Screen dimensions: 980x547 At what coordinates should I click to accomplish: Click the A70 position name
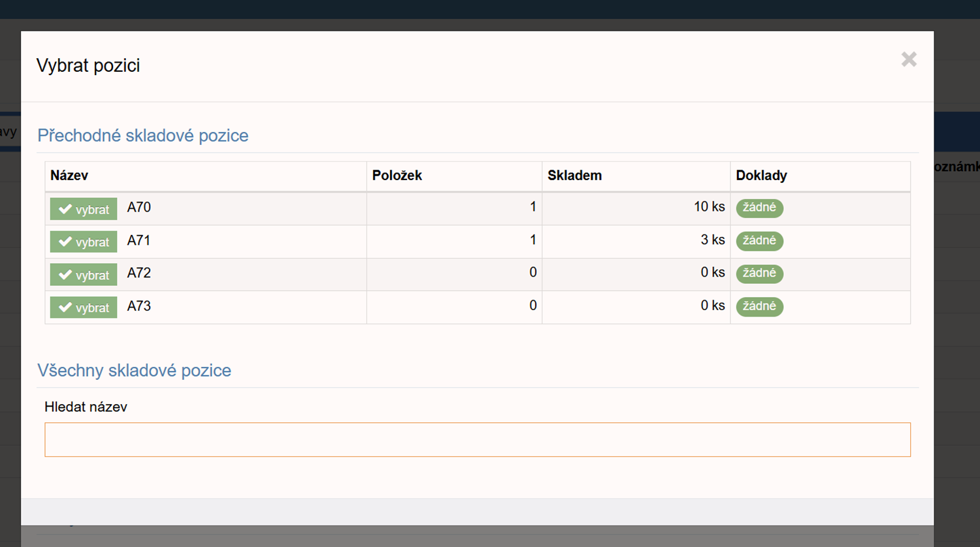pos(139,208)
